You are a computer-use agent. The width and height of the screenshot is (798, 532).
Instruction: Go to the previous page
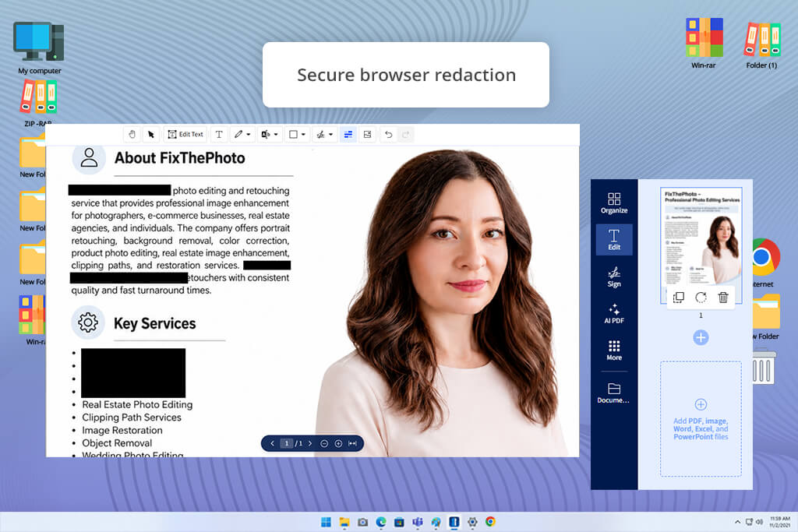click(x=272, y=443)
